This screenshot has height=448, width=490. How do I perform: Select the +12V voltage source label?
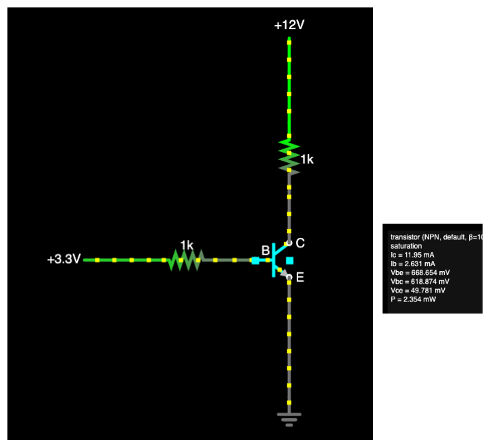[289, 25]
